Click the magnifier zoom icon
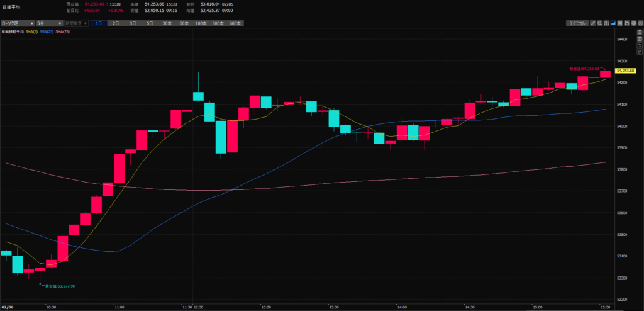 [x=599, y=23]
